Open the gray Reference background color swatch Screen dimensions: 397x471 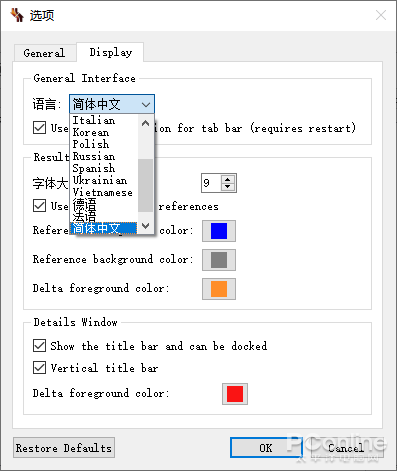pos(219,260)
